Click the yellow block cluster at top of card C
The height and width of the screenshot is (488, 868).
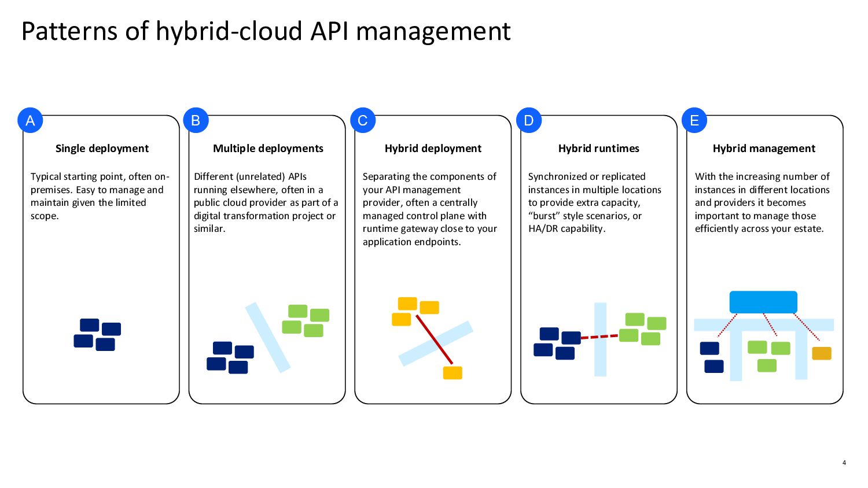pos(415,312)
